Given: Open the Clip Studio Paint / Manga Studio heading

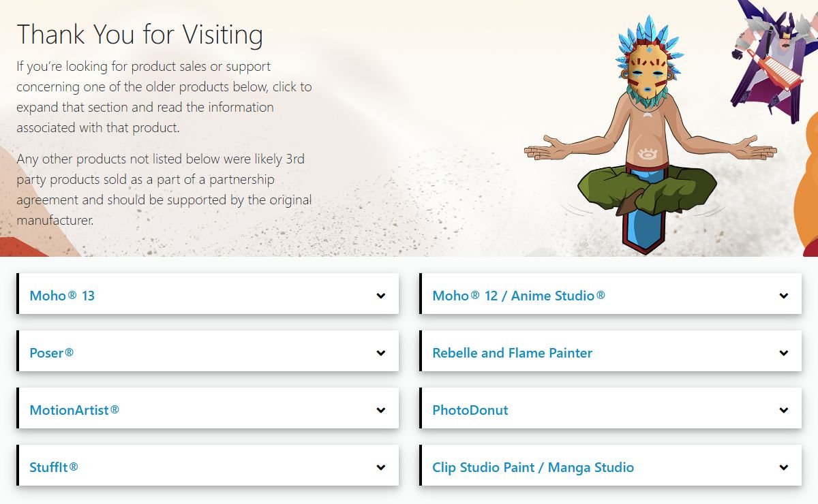Looking at the screenshot, I should [x=533, y=467].
